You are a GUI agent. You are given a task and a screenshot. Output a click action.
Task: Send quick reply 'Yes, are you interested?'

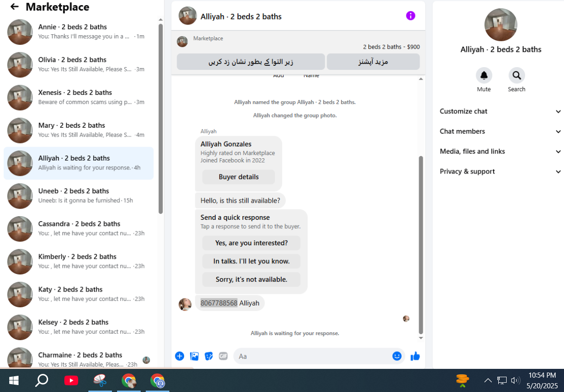(x=251, y=243)
